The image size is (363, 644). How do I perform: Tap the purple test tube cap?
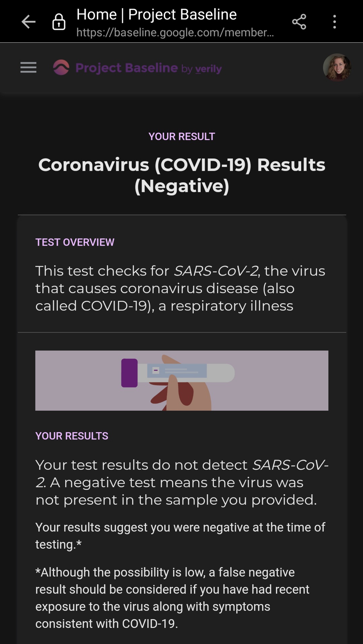[129, 373]
